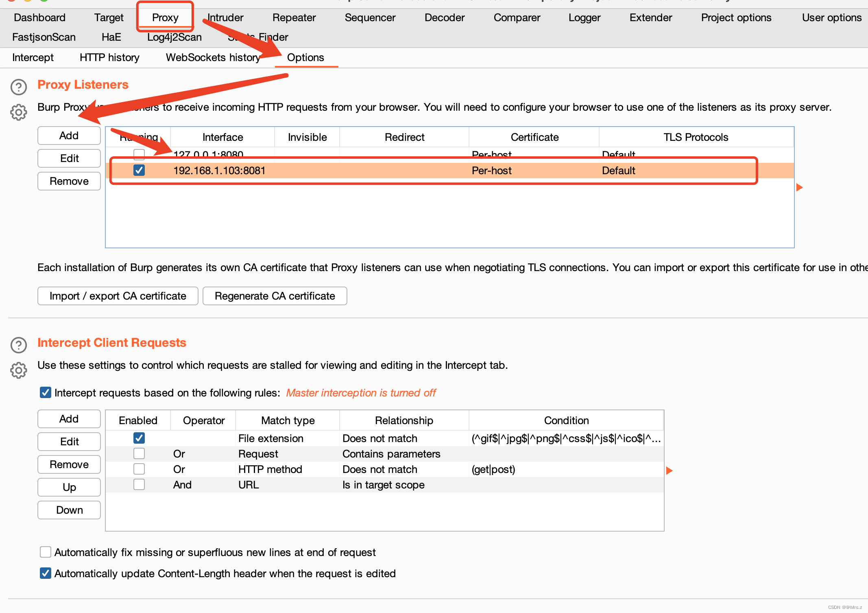Viewport: 868px width, 613px height.
Task: Click the FastjsonScan extension icon
Action: tap(44, 37)
